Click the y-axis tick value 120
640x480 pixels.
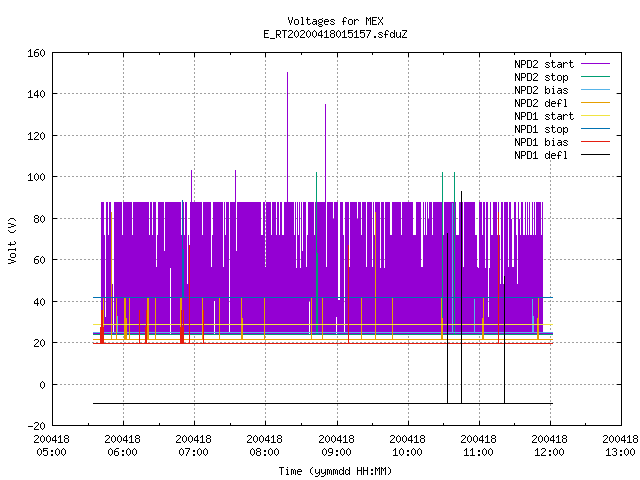[36, 136]
